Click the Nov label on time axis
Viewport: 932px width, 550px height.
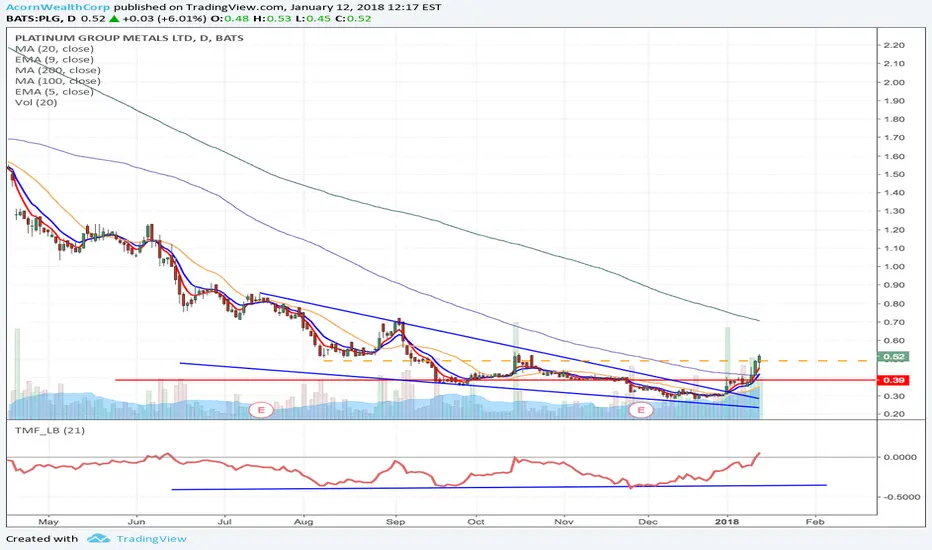click(563, 521)
